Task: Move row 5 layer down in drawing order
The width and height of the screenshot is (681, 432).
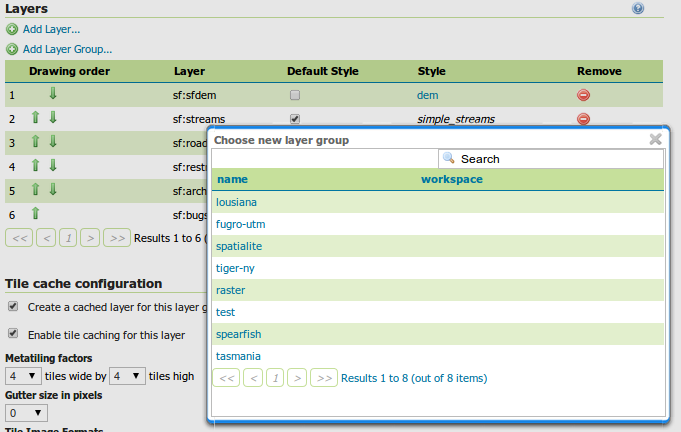Action: tap(53, 189)
